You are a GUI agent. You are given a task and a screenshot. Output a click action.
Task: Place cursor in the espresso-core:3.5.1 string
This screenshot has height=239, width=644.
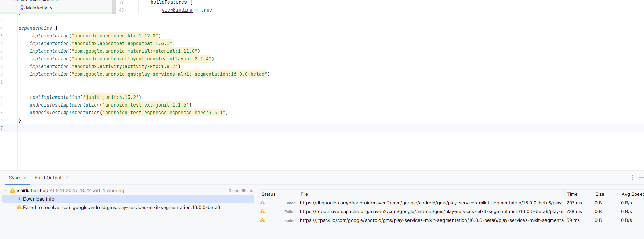(x=164, y=113)
